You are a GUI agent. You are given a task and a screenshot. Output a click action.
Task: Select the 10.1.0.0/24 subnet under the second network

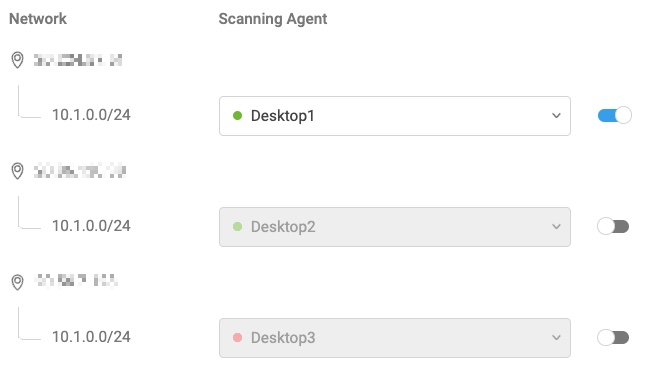click(91, 226)
